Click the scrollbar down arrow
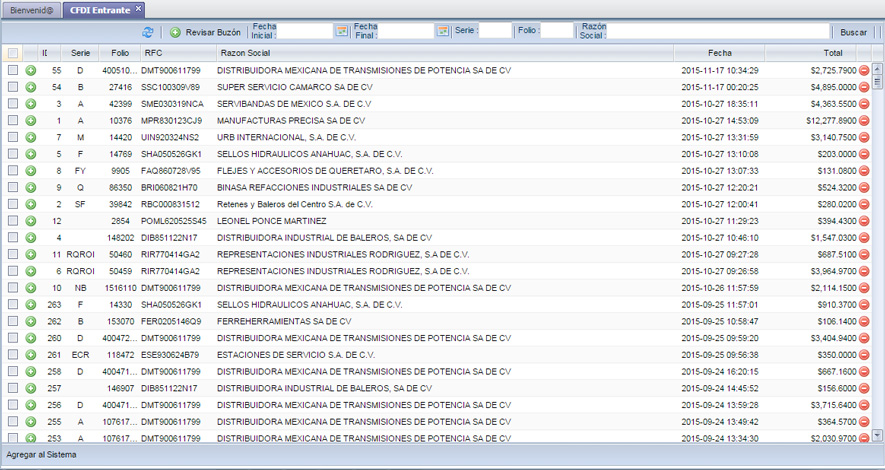The height and width of the screenshot is (470, 885). [877, 434]
